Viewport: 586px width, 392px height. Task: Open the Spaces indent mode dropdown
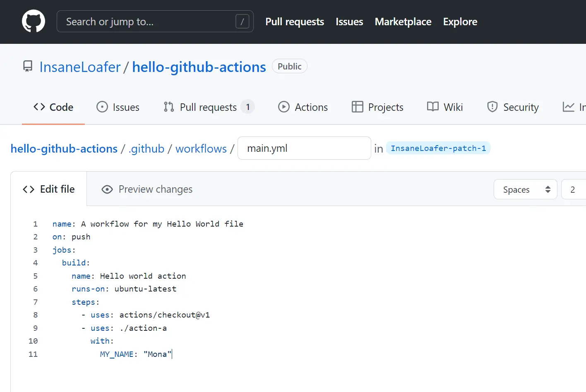coord(526,189)
